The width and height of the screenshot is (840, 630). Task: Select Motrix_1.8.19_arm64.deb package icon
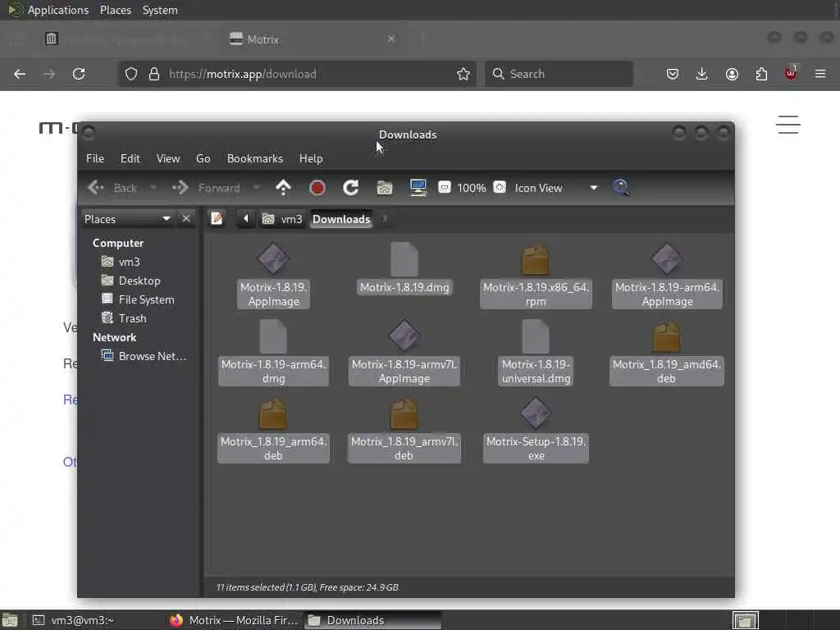click(272, 413)
